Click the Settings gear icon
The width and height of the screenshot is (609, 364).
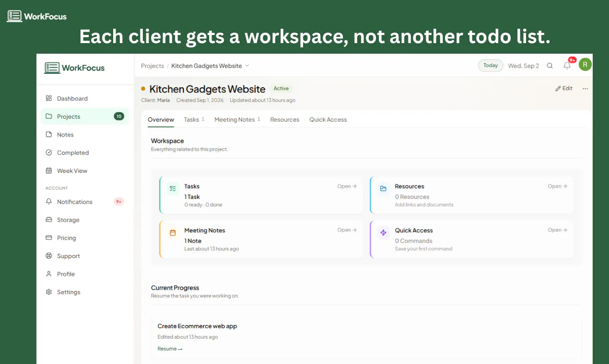click(48, 292)
